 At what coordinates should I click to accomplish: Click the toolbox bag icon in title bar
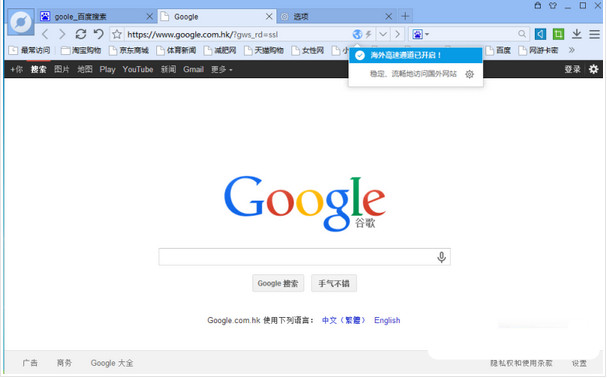pyautogui.click(x=537, y=5)
